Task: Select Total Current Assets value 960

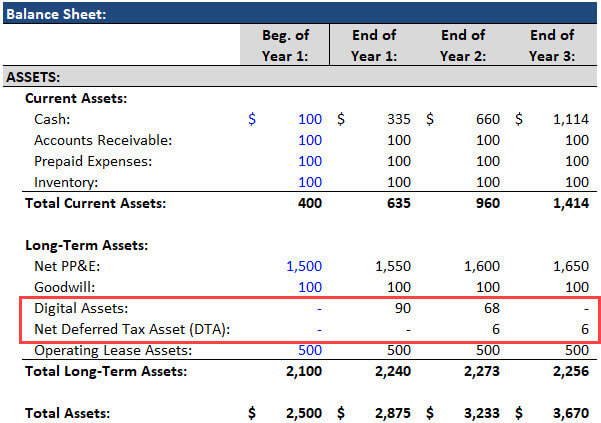Action: coord(488,203)
